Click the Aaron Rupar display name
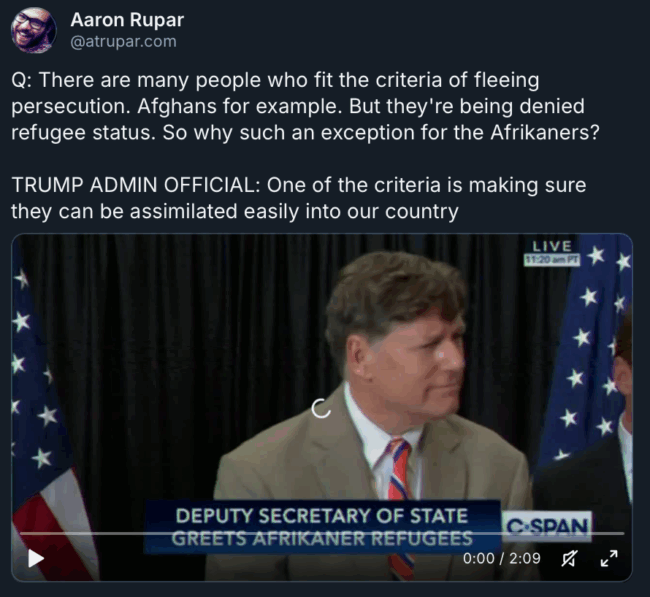Image resolution: width=650 pixels, height=597 pixels. click(127, 20)
